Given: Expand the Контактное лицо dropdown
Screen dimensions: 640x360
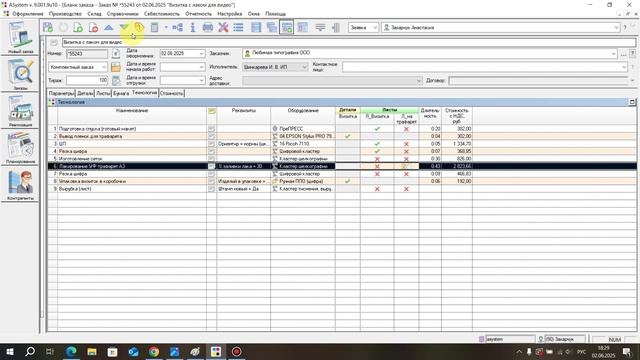Looking at the screenshot, I should (624, 67).
